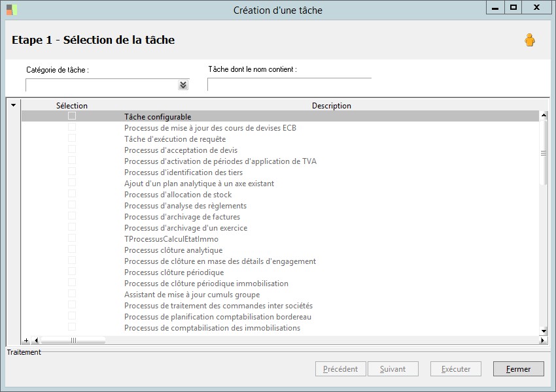Sort by the Description column header

[x=331, y=105]
